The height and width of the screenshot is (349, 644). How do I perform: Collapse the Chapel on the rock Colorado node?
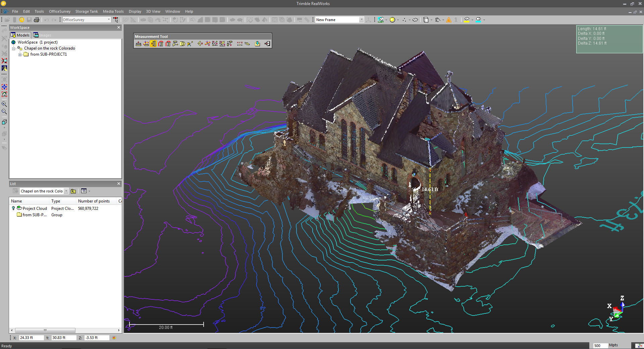click(14, 48)
